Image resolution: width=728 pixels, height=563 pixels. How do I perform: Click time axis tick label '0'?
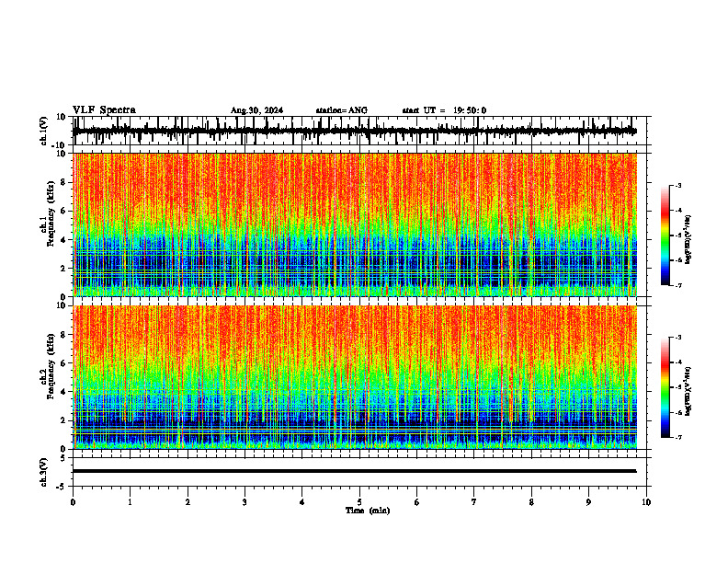(x=73, y=502)
